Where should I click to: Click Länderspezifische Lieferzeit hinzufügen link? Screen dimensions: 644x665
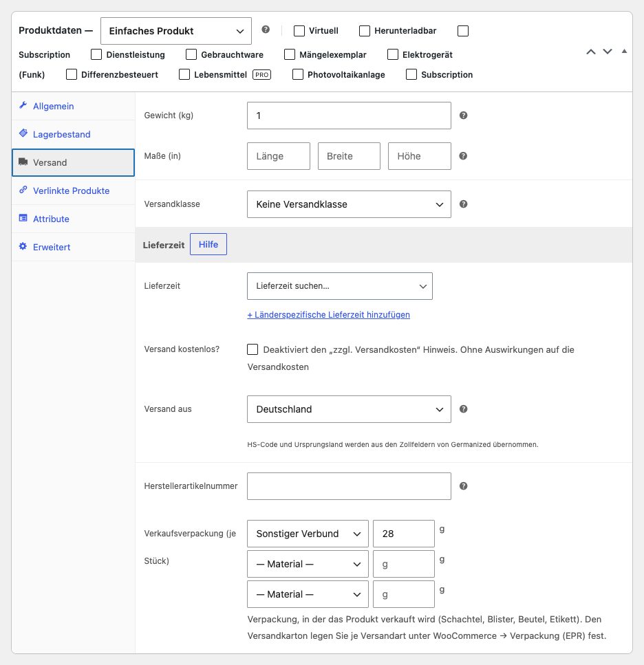point(328,315)
